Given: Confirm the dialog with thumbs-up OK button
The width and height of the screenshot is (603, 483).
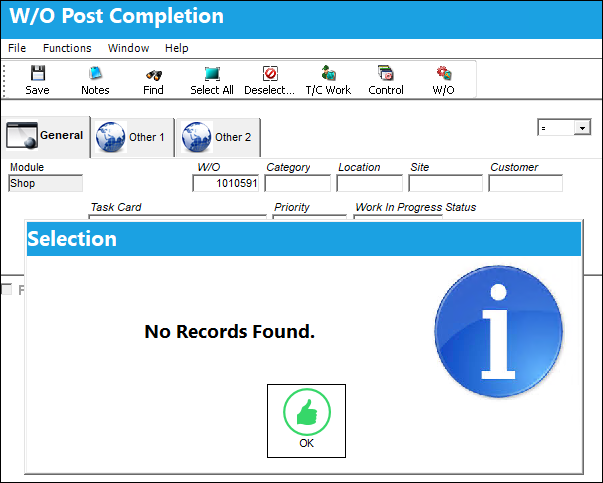Looking at the screenshot, I should point(306,421).
